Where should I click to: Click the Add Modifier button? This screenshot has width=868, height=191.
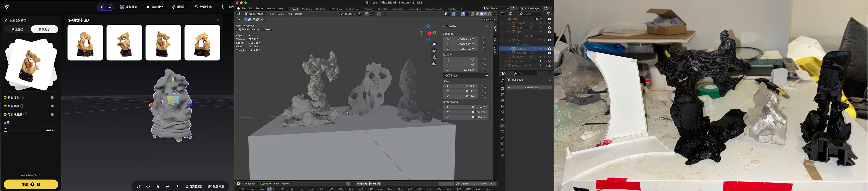coord(529,88)
